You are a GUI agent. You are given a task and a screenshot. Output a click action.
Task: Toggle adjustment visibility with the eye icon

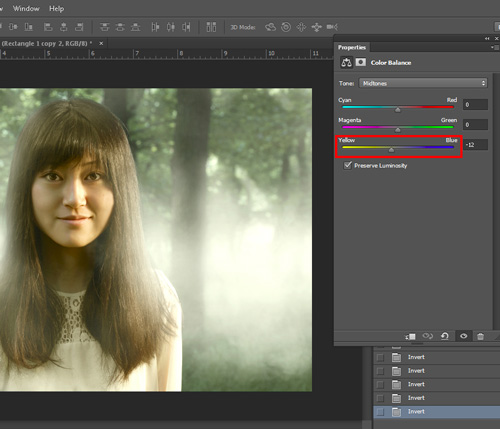[463, 336]
